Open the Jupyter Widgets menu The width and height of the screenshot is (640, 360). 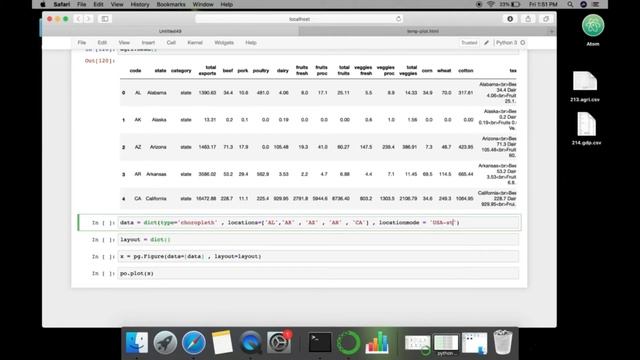pyautogui.click(x=224, y=42)
